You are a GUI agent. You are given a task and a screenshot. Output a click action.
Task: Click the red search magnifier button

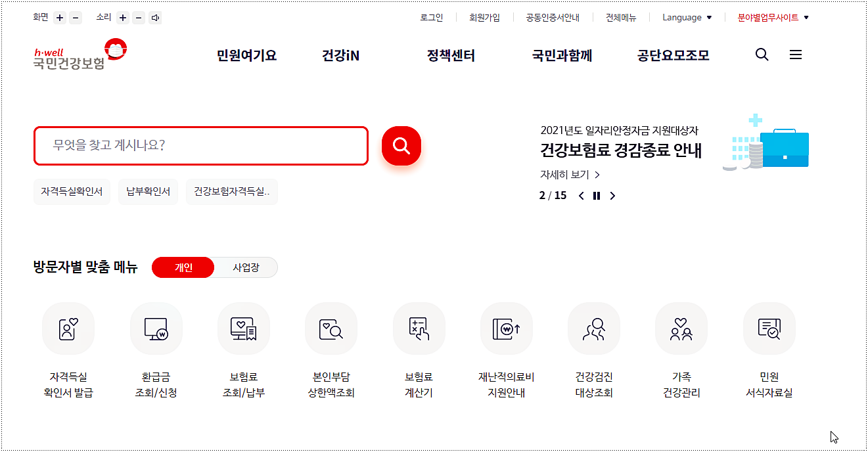click(x=401, y=146)
